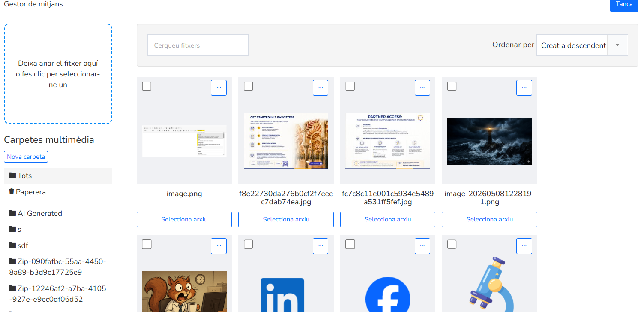
Task: Tick the checkbox on microscope card
Action: (x=452, y=244)
